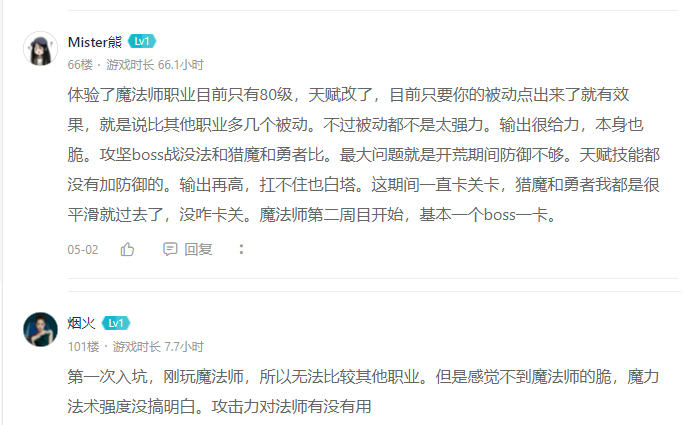Click the 101楼 floor label
Screen dimensions: 683x425
point(84,347)
